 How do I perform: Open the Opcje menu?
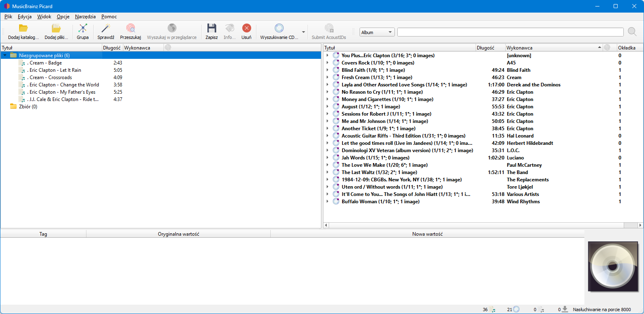point(63,17)
